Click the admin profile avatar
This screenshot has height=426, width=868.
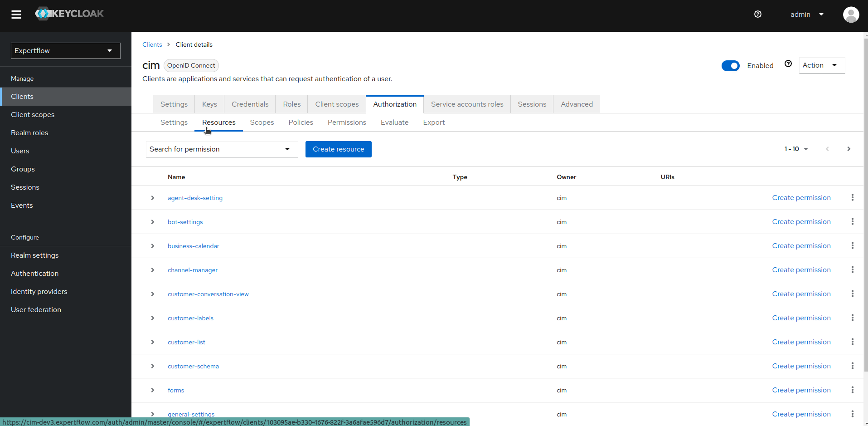click(x=851, y=14)
